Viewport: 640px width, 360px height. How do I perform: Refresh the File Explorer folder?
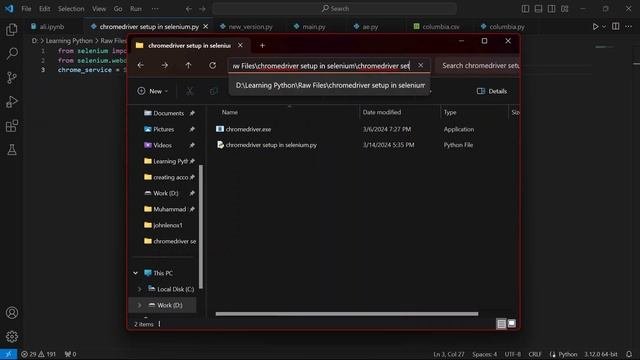tap(212, 65)
